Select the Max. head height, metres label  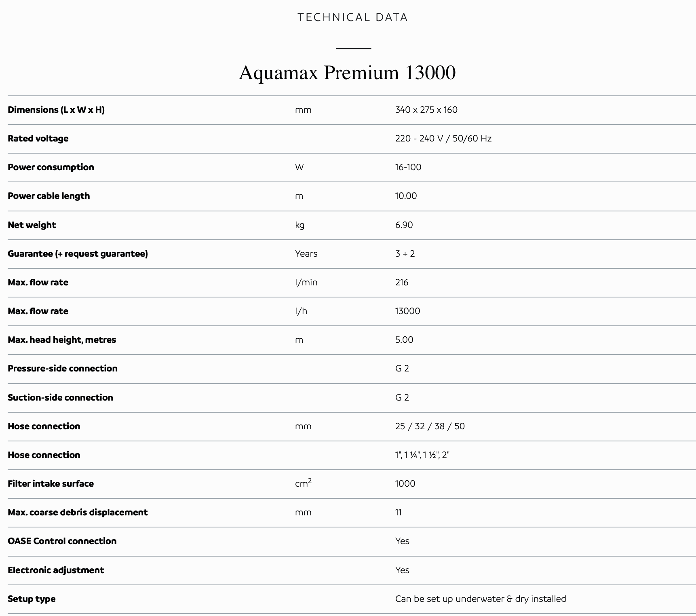[62, 340]
